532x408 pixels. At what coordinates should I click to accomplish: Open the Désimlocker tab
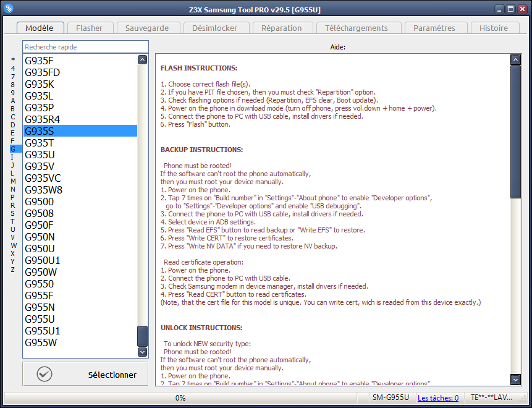[x=215, y=28]
